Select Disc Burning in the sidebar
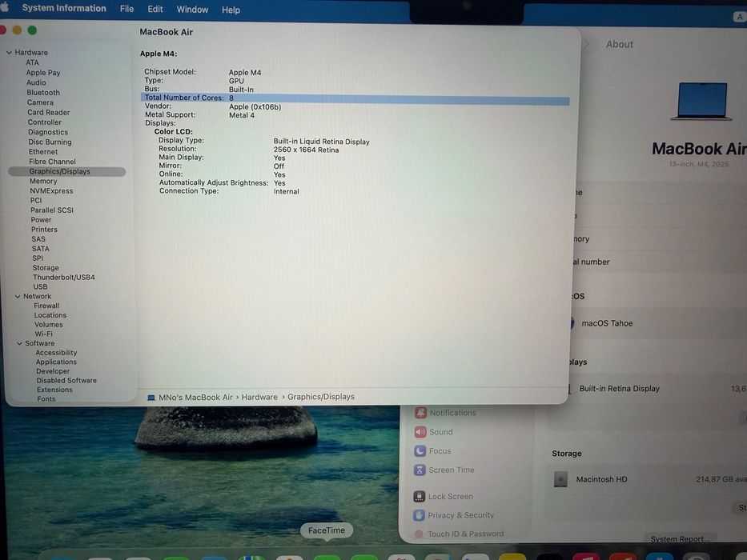Viewport: 747px width, 560px height. 50,142
